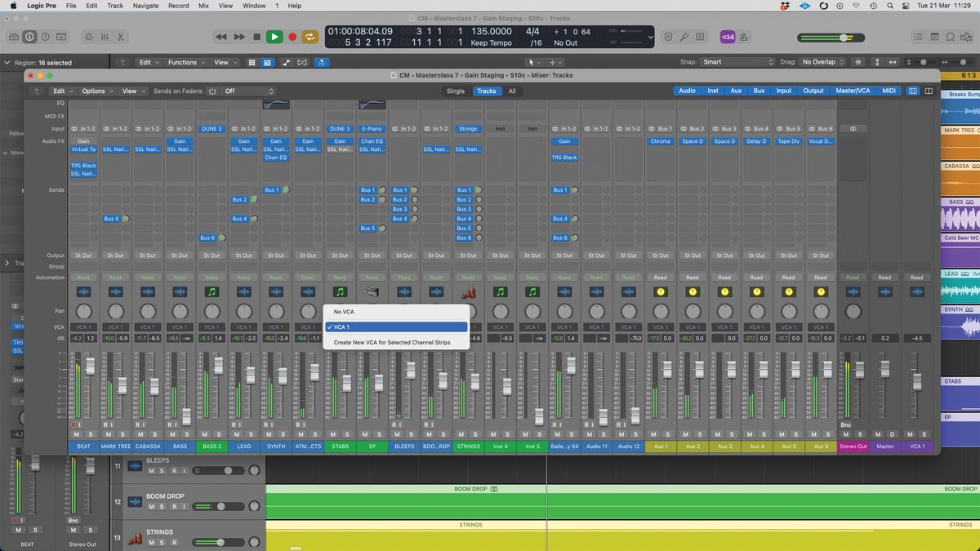Image resolution: width=980 pixels, height=551 pixels.
Task: Select the highlighted Marquee tool icon
Action: coord(322,62)
